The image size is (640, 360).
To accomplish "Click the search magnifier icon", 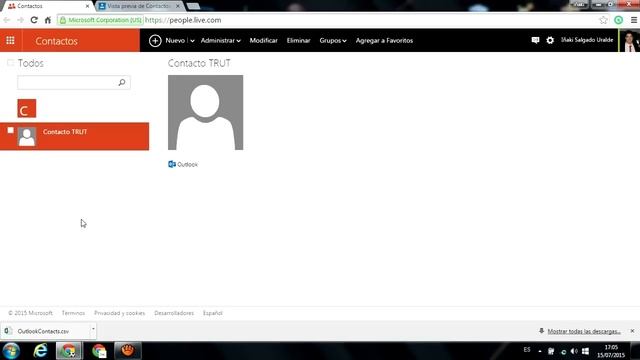I will click(x=122, y=82).
